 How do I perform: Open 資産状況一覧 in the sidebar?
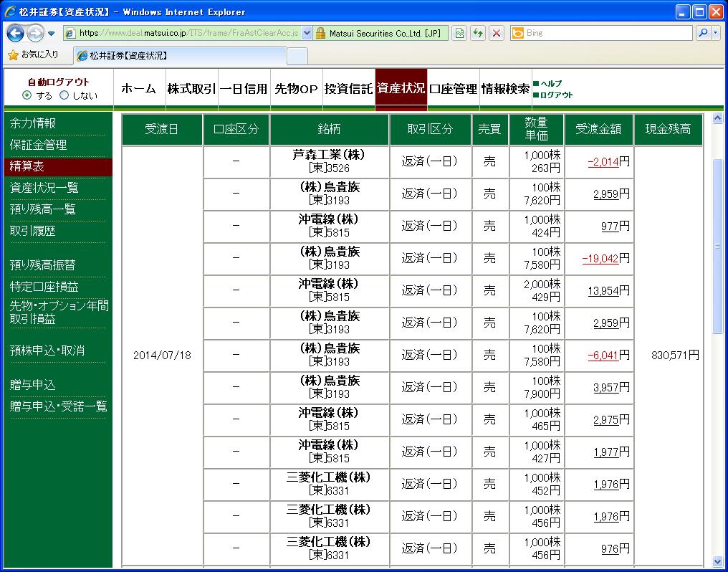pyautogui.click(x=44, y=188)
